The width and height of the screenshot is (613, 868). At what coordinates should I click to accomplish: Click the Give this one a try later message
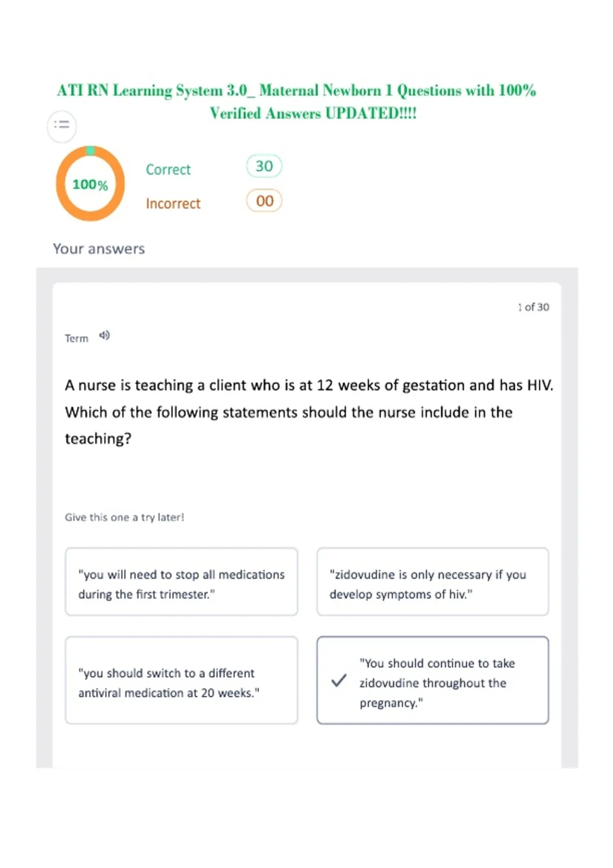point(125,517)
